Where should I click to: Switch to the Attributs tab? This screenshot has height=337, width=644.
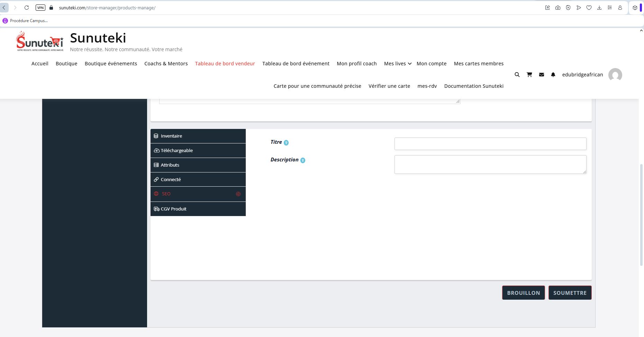coord(198,165)
